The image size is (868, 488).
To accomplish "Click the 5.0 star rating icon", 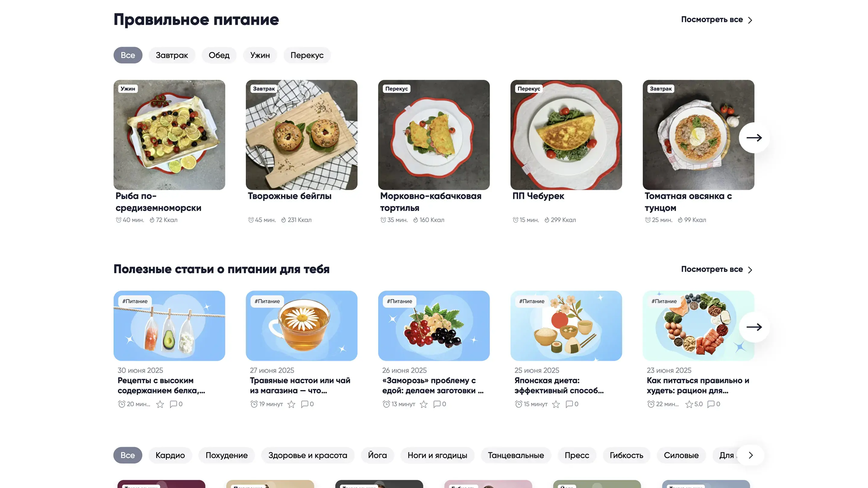I will pyautogui.click(x=689, y=404).
